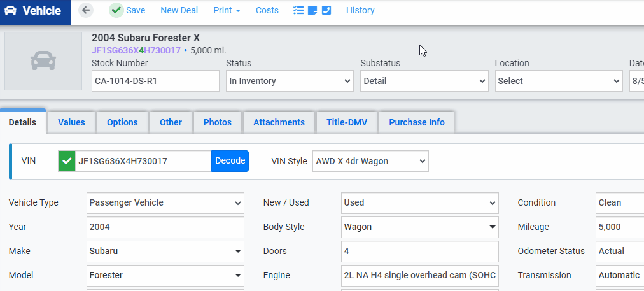Viewport: 644px width, 291px height.
Task: Switch to the Attachments tab
Action: 279,122
